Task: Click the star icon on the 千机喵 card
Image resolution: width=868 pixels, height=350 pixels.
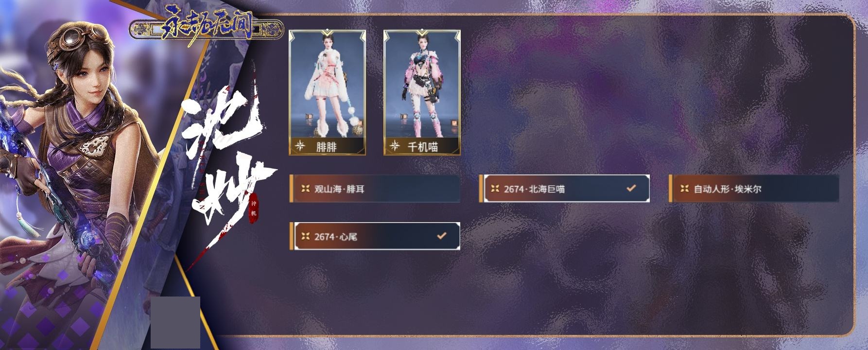Action: pos(395,146)
